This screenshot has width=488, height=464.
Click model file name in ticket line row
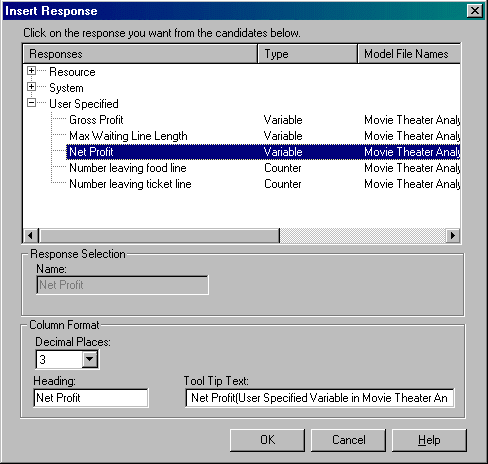coord(412,184)
